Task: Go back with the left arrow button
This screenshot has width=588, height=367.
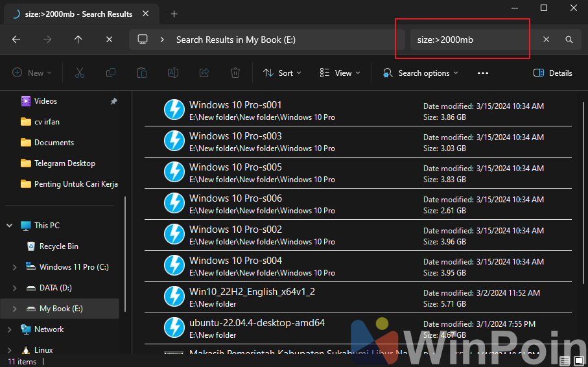Action: pyautogui.click(x=16, y=40)
